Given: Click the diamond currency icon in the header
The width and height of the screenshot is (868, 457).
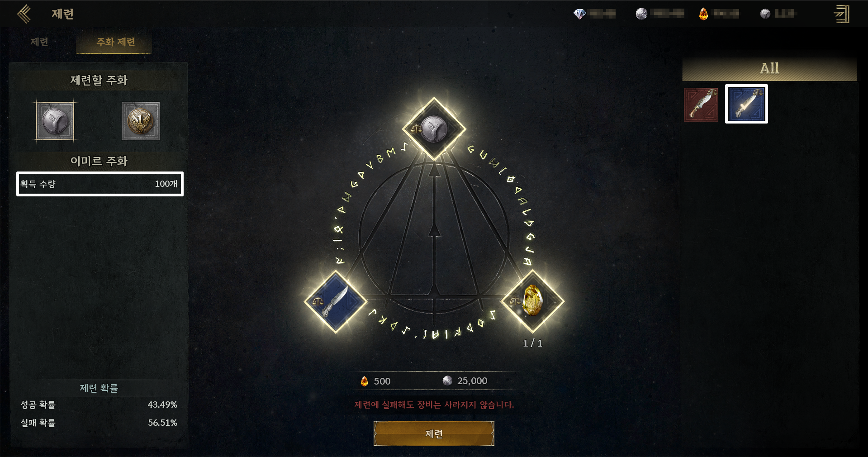Looking at the screenshot, I should pos(579,14).
